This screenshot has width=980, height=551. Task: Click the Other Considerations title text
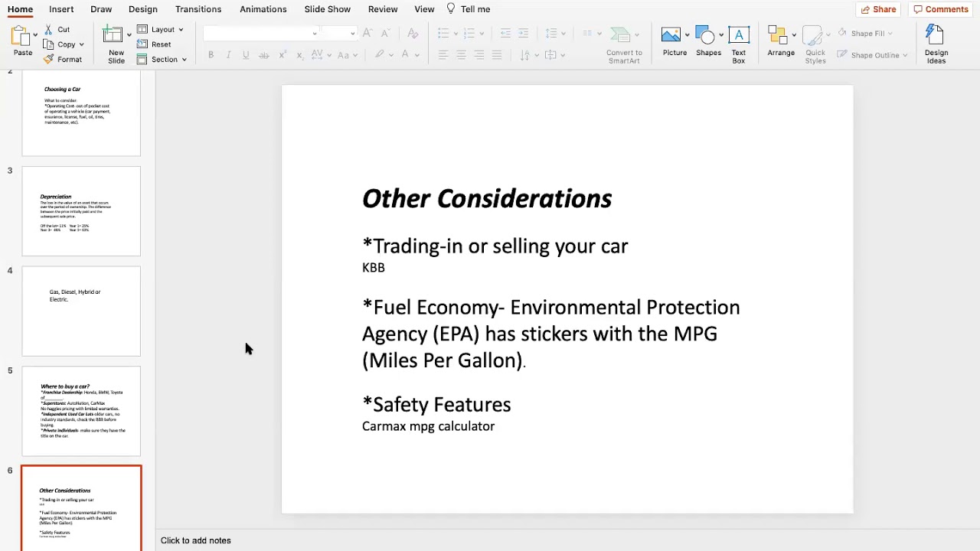pyautogui.click(x=487, y=198)
